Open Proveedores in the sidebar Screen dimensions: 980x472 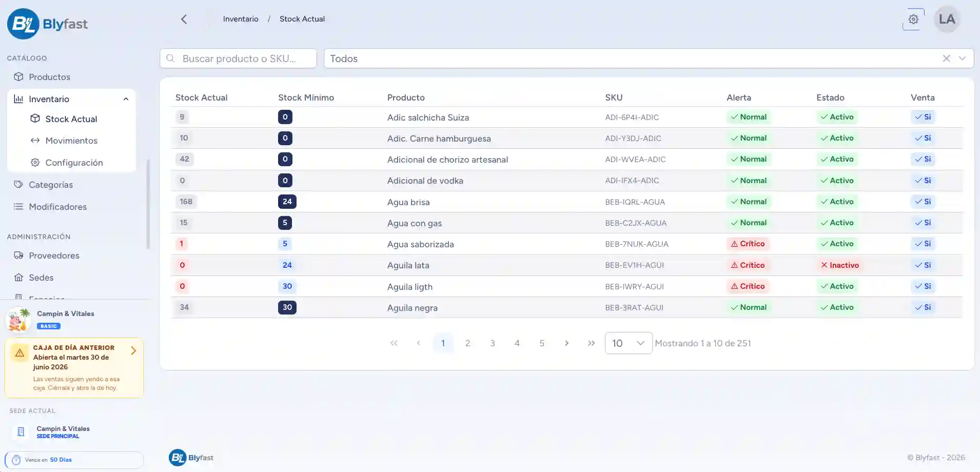[54, 255]
